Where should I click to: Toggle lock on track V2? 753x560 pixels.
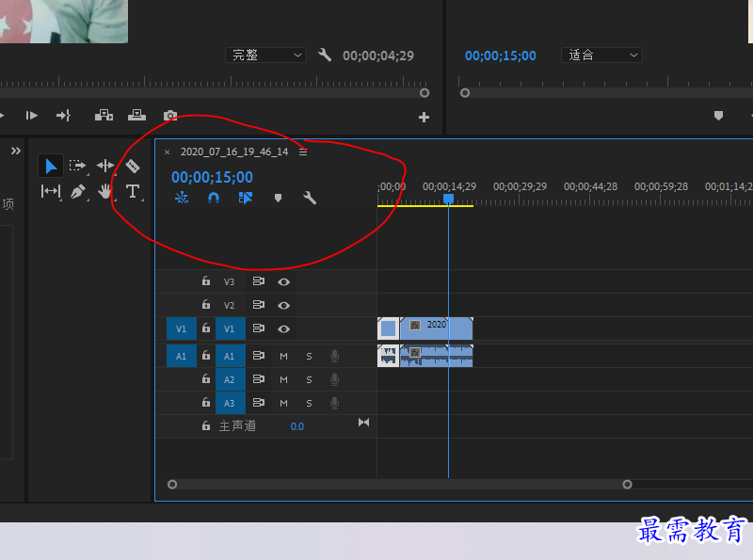(x=206, y=305)
